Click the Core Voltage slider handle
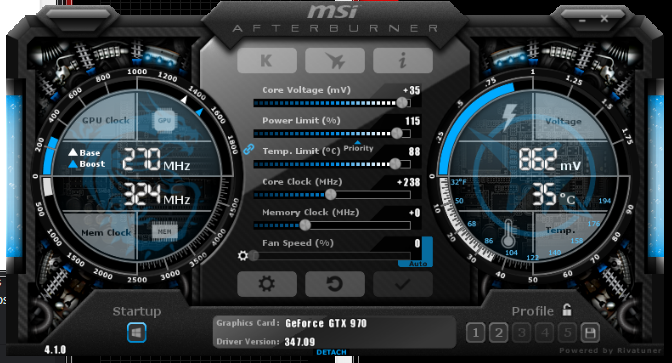The image size is (672, 363). [402, 102]
